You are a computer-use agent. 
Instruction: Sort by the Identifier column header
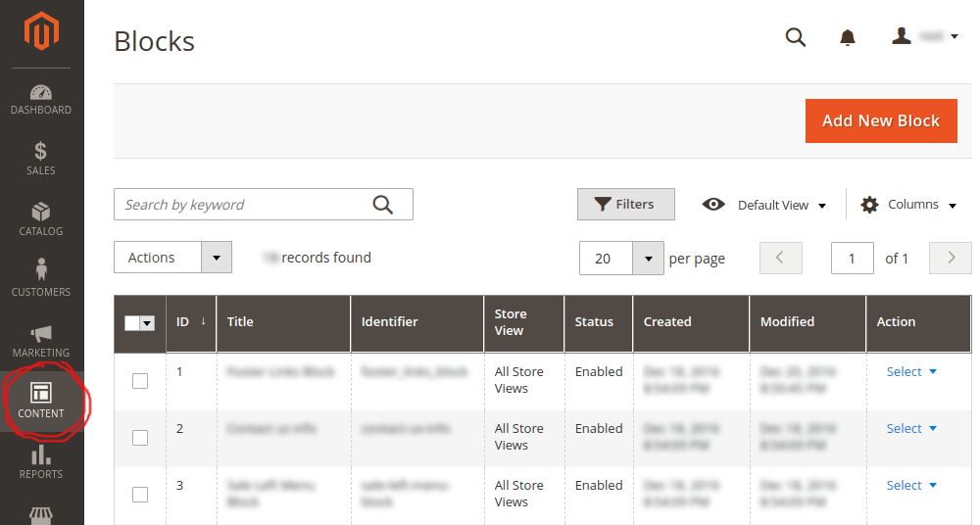tap(389, 321)
